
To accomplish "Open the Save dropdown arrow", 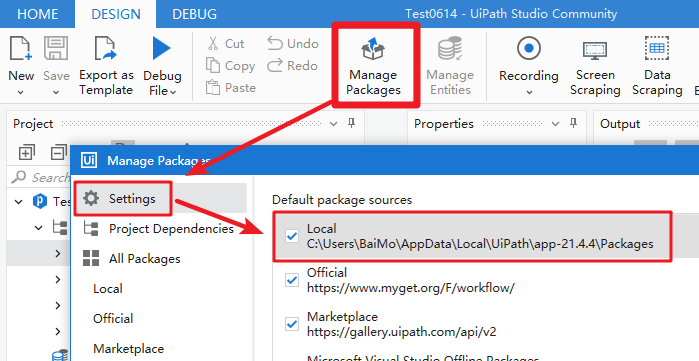I will (x=56, y=93).
